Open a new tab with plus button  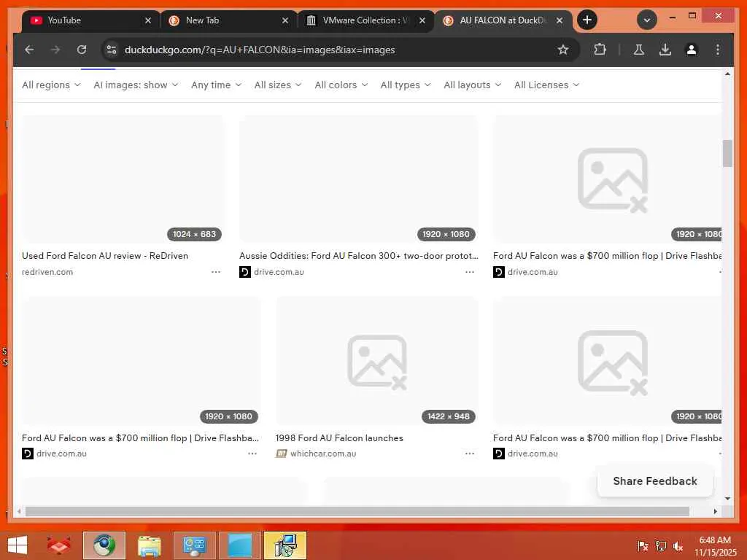click(x=587, y=20)
